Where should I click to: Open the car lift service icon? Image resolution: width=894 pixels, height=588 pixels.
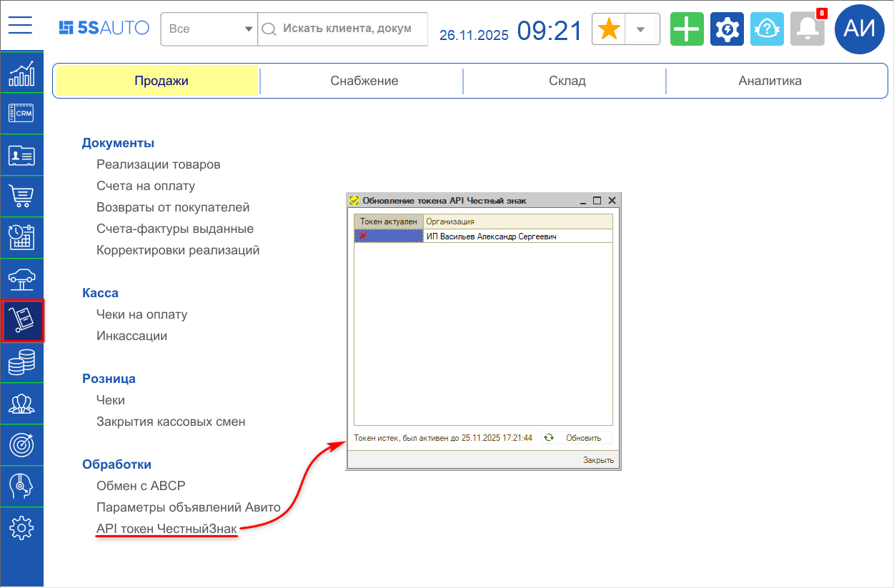21,279
